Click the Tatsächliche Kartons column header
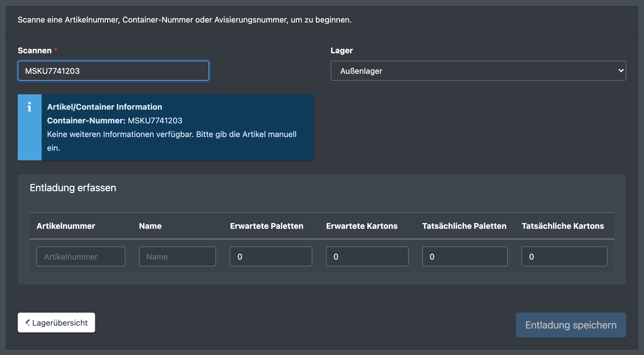This screenshot has height=355, width=644. point(563,226)
